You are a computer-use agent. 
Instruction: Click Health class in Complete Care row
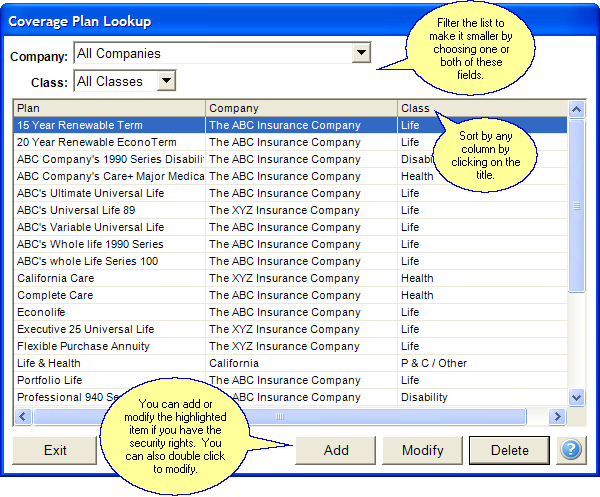pos(417,295)
